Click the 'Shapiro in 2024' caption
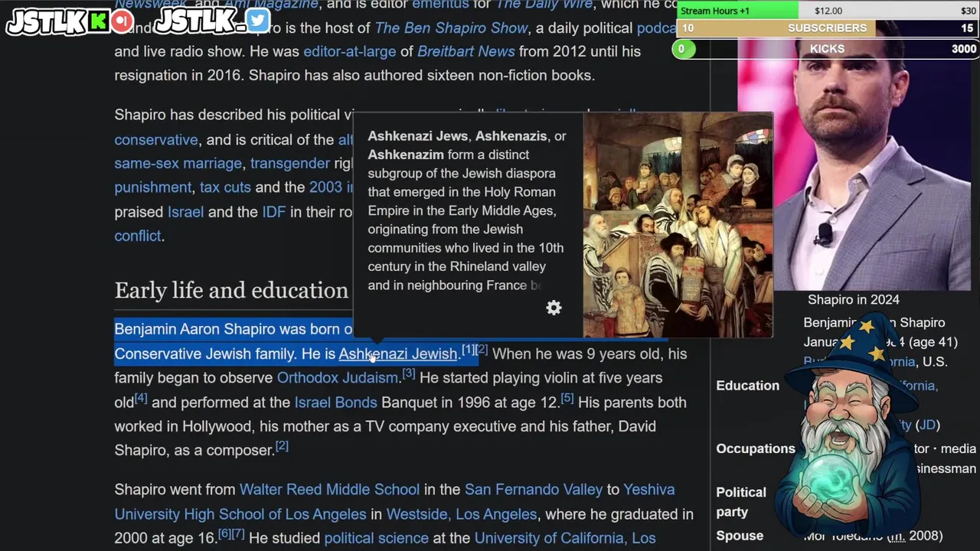 click(854, 300)
